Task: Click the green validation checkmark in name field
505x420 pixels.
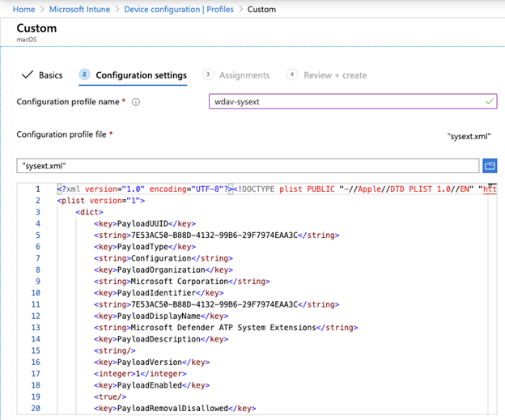Action: (490, 101)
